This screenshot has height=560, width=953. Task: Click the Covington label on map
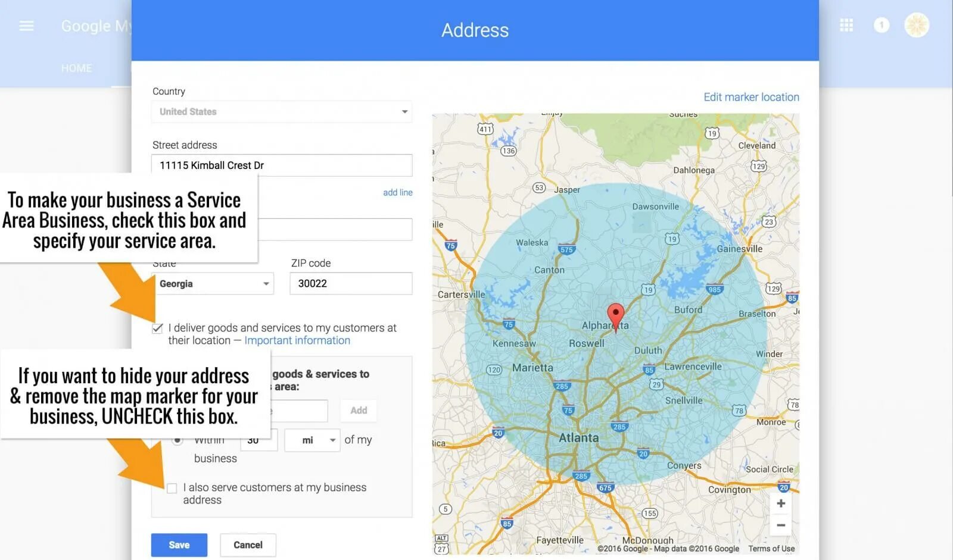click(x=729, y=490)
